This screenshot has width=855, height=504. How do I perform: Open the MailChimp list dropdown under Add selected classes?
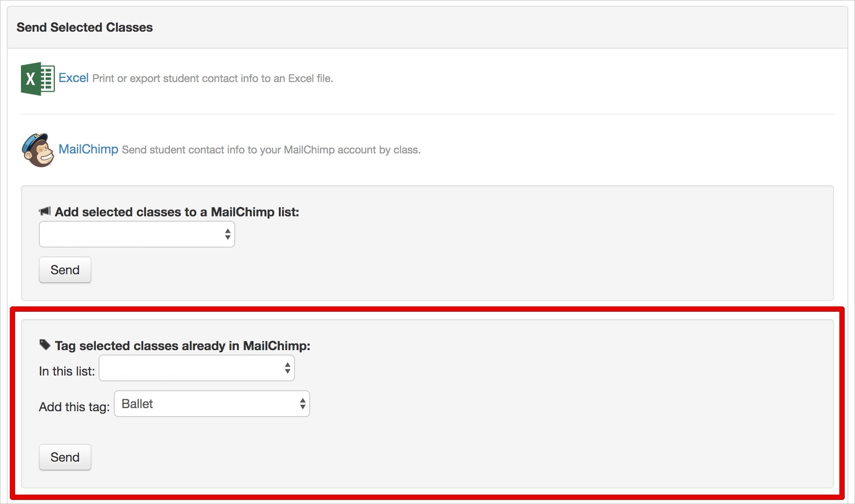coord(137,234)
